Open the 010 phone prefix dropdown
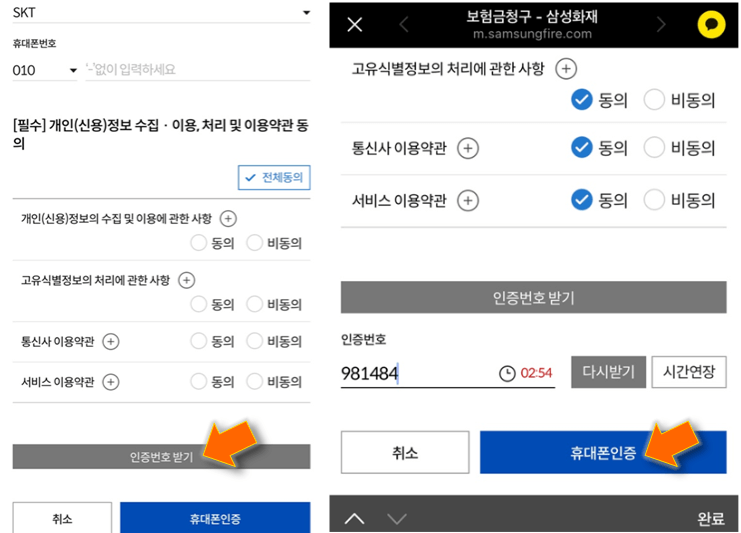Image resolution: width=741 pixels, height=533 pixels. 44,70
